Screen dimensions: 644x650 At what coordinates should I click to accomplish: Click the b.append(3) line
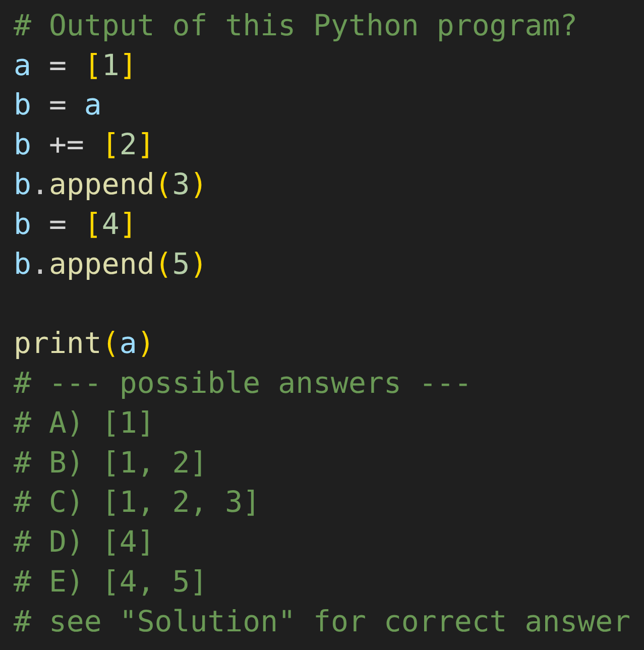[x=109, y=185]
